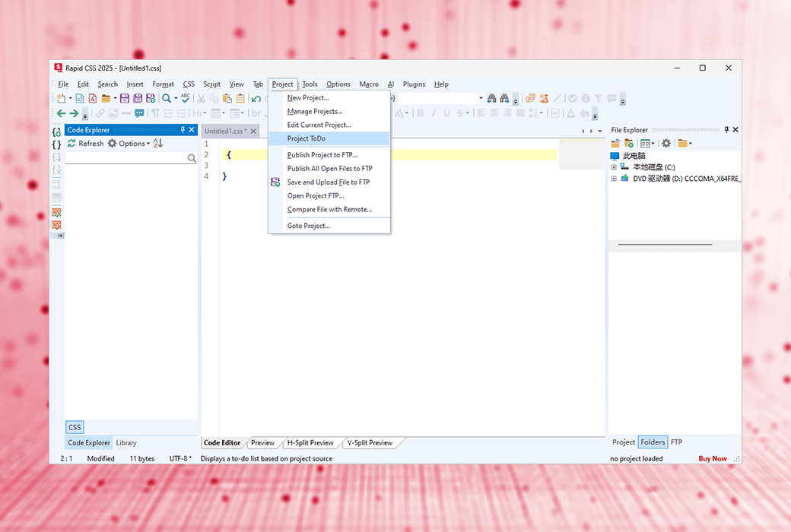Click the CSS button in Code Explorer
This screenshot has width=791, height=532.
(x=75, y=427)
